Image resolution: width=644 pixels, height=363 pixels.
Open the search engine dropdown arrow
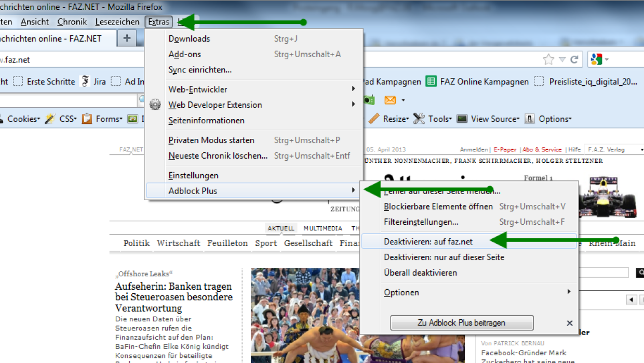coord(607,60)
